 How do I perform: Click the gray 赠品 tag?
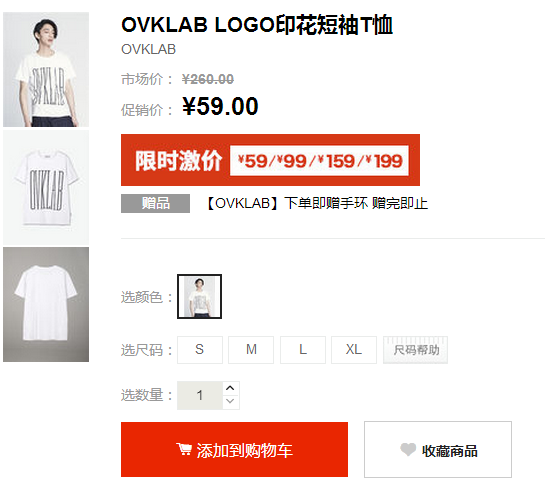click(155, 203)
